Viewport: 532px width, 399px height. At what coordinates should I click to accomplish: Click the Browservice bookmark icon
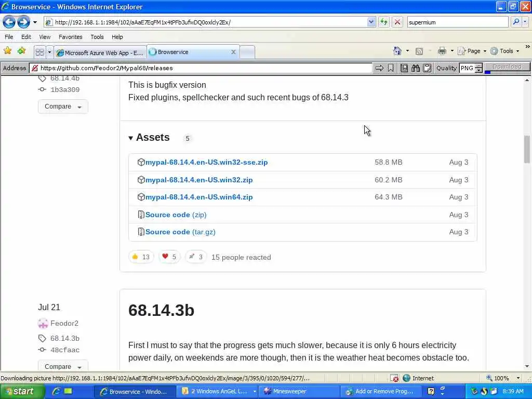coord(391,68)
